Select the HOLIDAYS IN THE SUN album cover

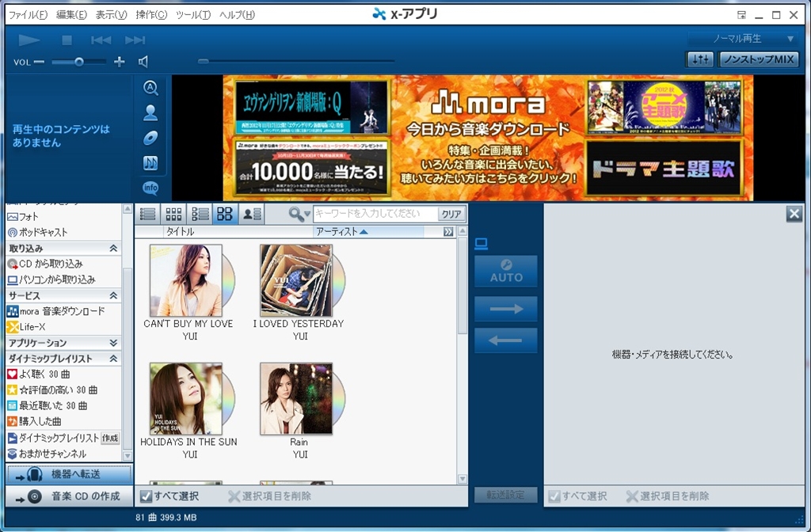[x=186, y=399]
